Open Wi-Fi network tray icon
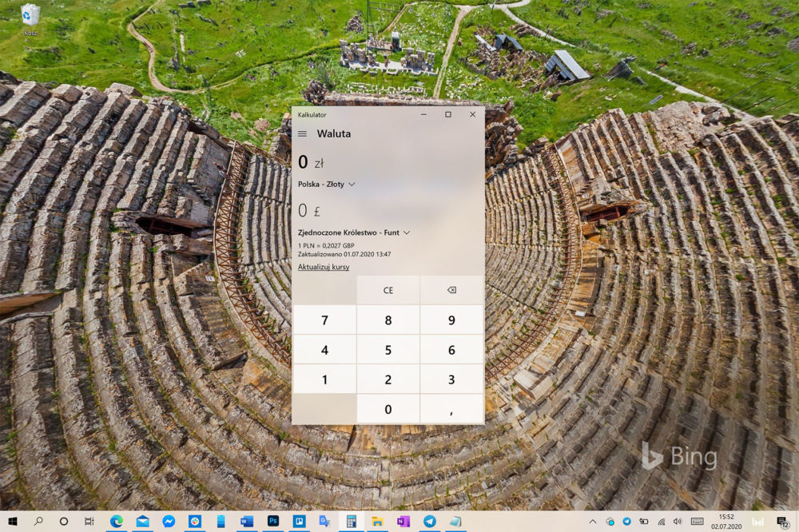Screen dimensions: 799x532 (662, 522)
